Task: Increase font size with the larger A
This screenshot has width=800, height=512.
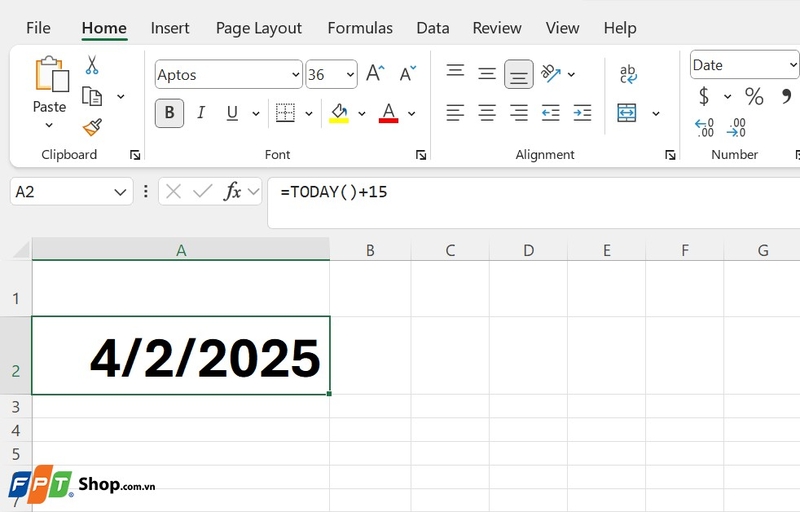Action: 376,73
